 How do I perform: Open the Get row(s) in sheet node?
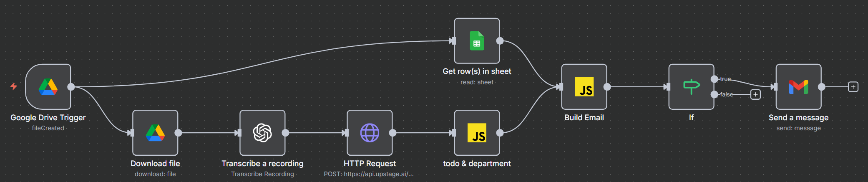coord(477,41)
